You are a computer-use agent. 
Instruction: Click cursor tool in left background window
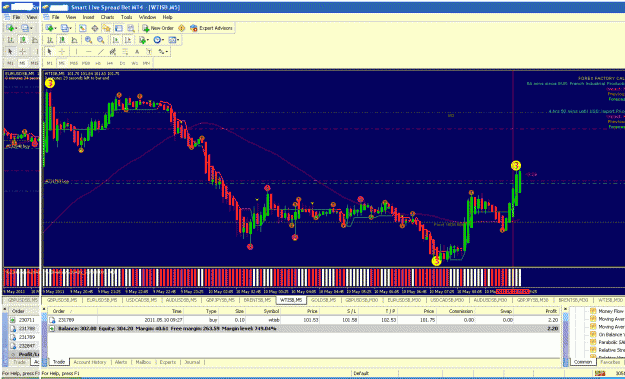(10, 51)
